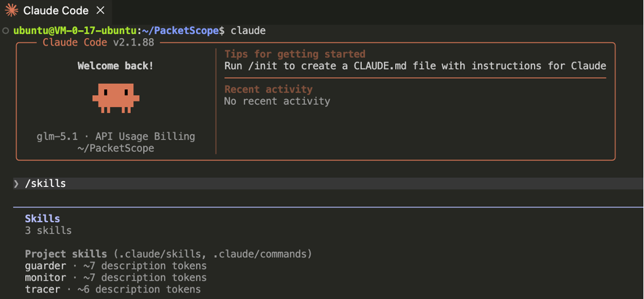Click the 'claude' command in shell prompt
Screen dimensions: 644x299
click(x=248, y=30)
